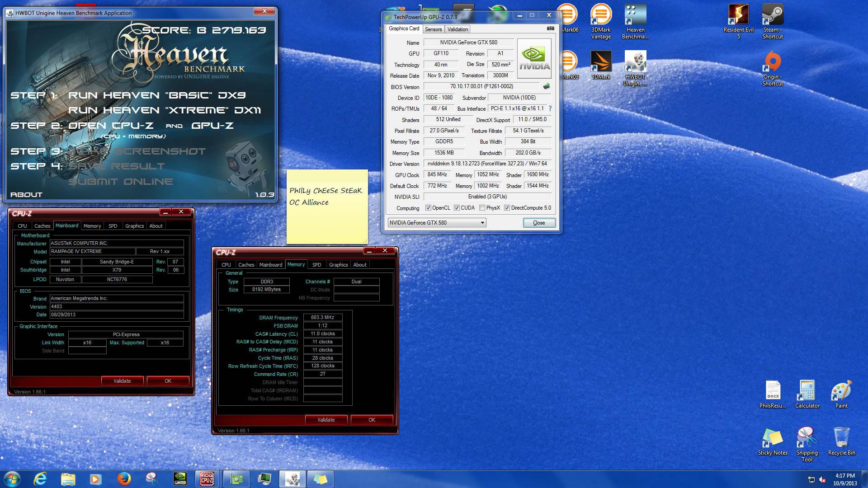The image size is (868, 488).
Task: Click the yellow sticky note text area
Action: pyautogui.click(x=327, y=207)
